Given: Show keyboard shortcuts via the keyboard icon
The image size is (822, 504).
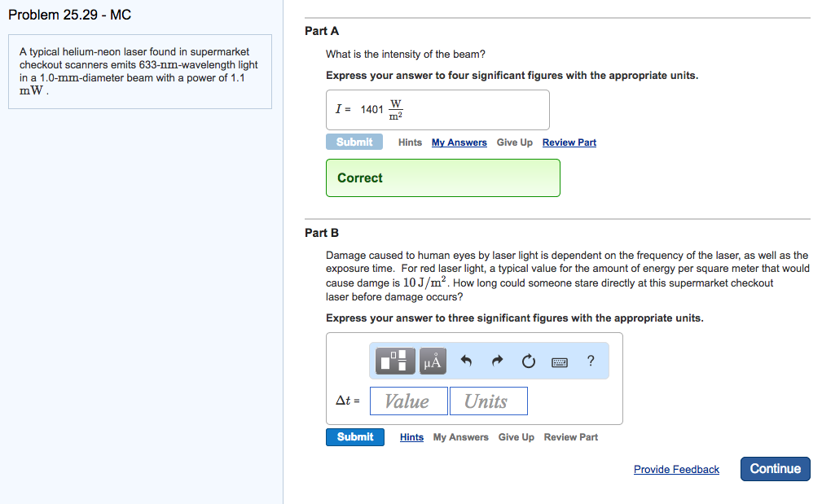Looking at the screenshot, I should pyautogui.click(x=560, y=361).
